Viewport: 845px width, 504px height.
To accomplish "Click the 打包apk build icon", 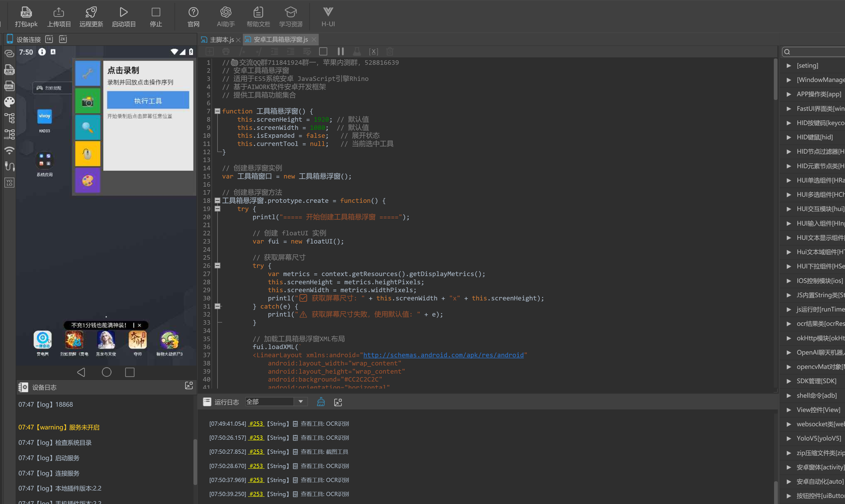I will [26, 13].
